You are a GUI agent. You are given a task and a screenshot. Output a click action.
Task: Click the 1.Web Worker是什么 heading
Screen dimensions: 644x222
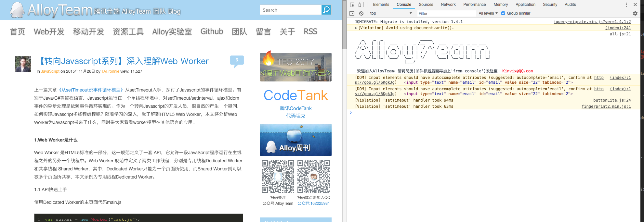tap(56, 140)
